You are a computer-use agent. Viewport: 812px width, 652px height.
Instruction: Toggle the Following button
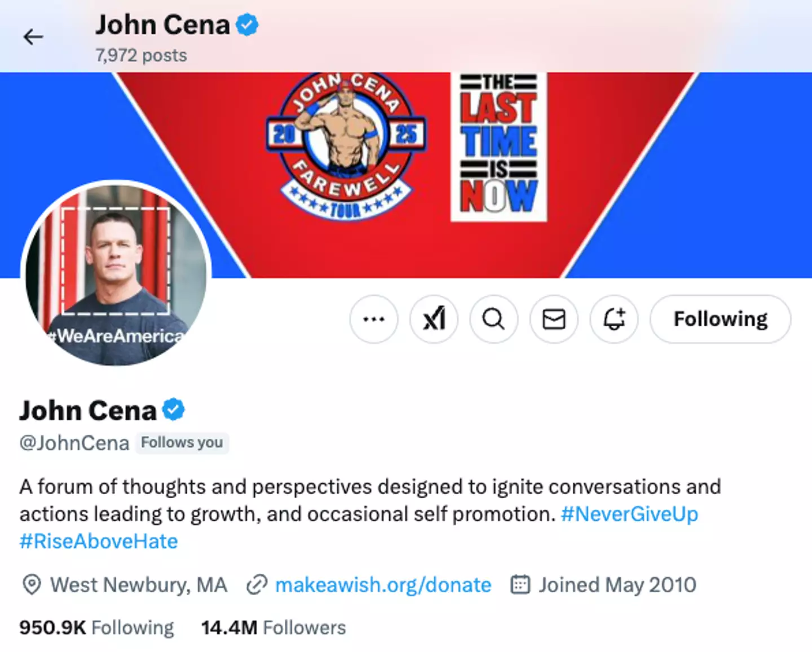pos(720,320)
